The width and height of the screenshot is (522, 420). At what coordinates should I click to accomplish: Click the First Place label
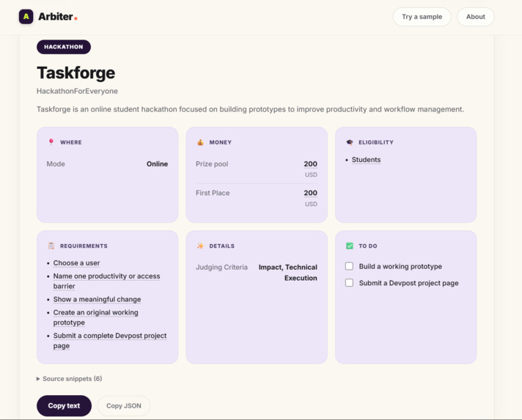point(213,193)
